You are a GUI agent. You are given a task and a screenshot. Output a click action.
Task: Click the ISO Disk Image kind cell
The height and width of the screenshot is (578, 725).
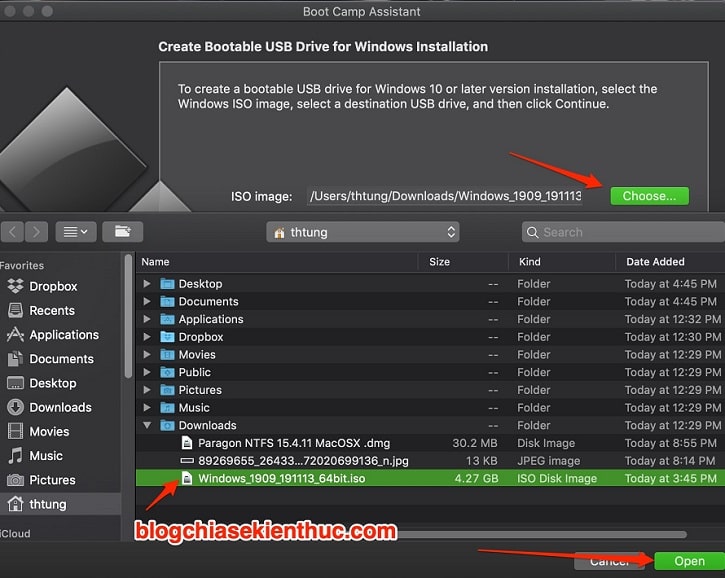point(557,478)
